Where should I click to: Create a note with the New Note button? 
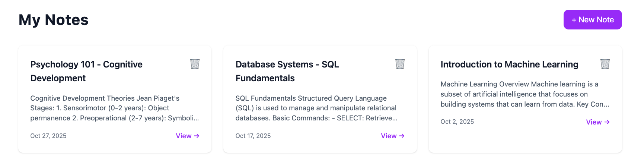[x=592, y=20]
